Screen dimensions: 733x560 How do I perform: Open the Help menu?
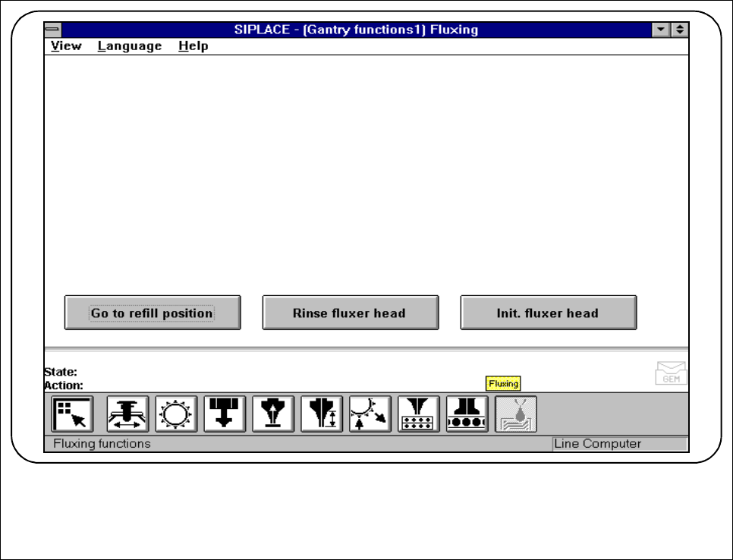click(193, 46)
